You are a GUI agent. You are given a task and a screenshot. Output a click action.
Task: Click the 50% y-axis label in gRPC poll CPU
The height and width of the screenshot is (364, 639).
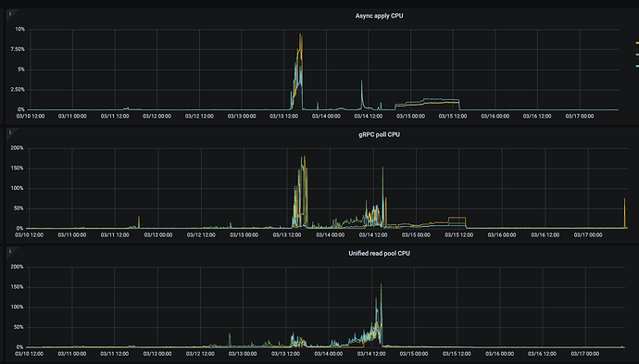pyautogui.click(x=19, y=208)
